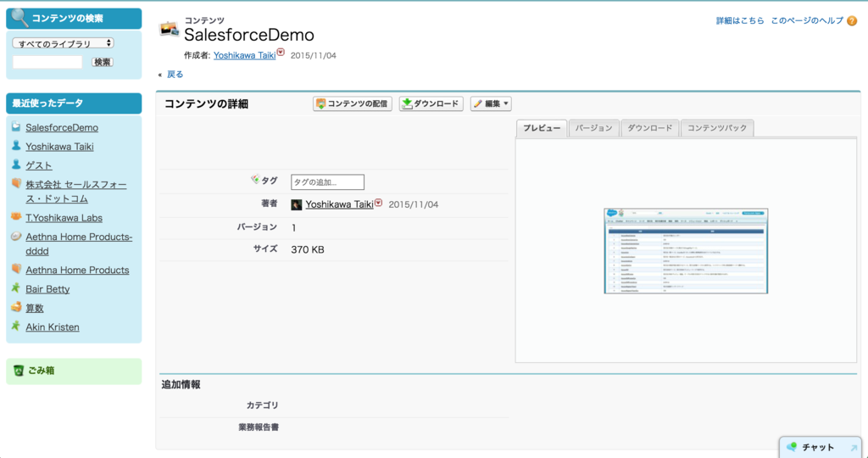Open 算数 link
The width and height of the screenshot is (868, 458).
pos(34,308)
